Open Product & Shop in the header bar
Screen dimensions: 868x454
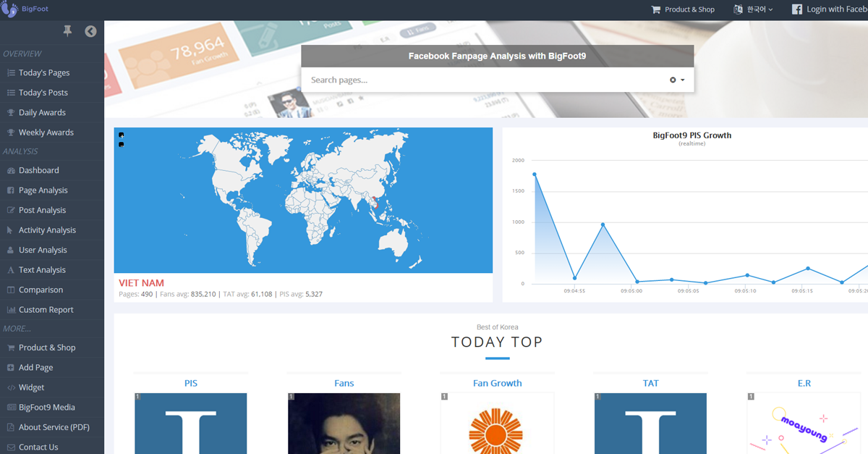coord(683,9)
